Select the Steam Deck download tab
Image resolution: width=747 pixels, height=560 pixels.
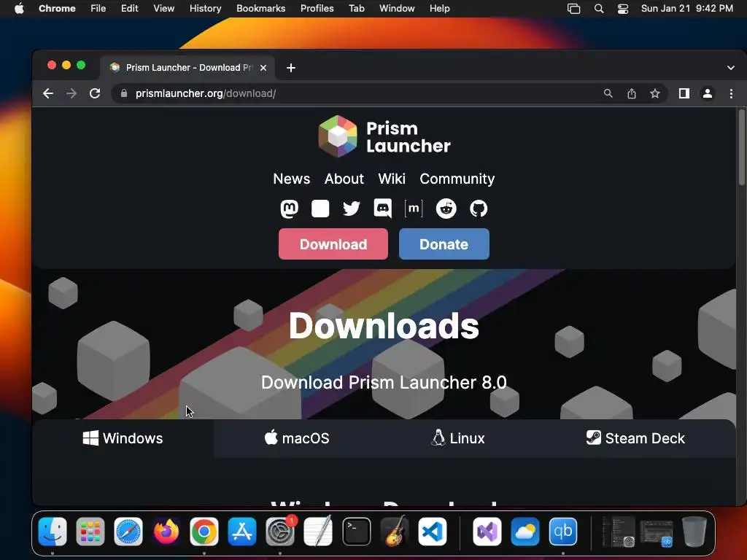[x=635, y=438]
